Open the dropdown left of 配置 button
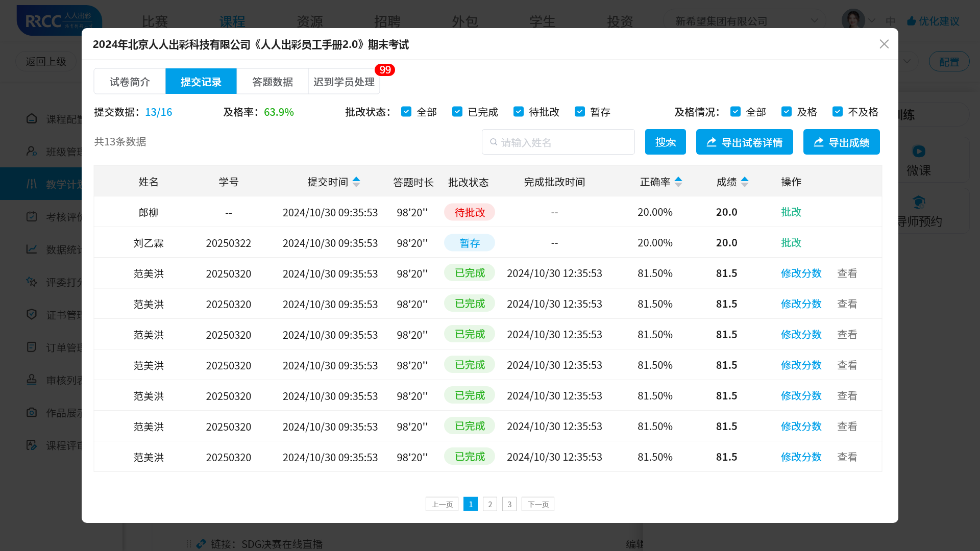The image size is (980, 551). point(907,61)
